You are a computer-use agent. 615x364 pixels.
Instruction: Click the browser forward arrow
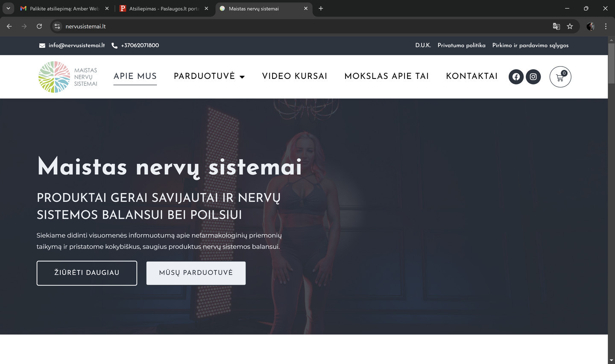(x=24, y=26)
